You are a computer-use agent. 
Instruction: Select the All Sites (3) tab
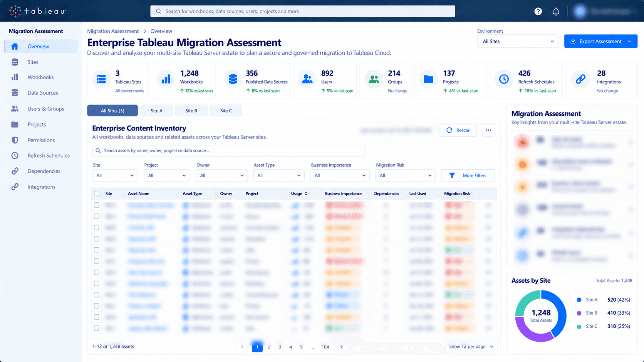click(112, 110)
